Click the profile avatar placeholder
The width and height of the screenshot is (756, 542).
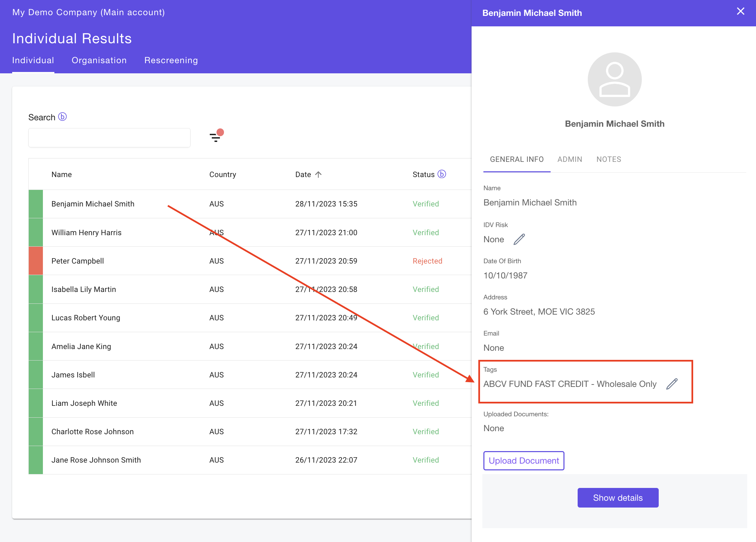click(x=614, y=79)
